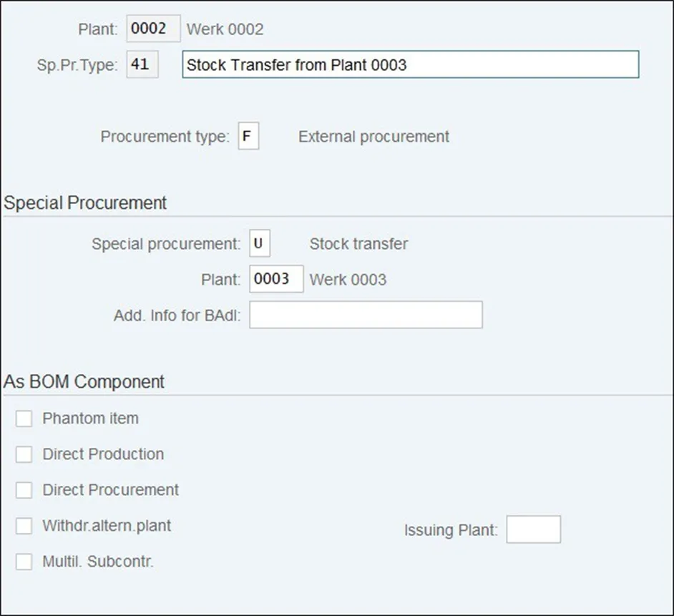Click the 'Werk 0002' plant description text
Image resolution: width=674 pixels, height=616 pixels.
coord(225,29)
